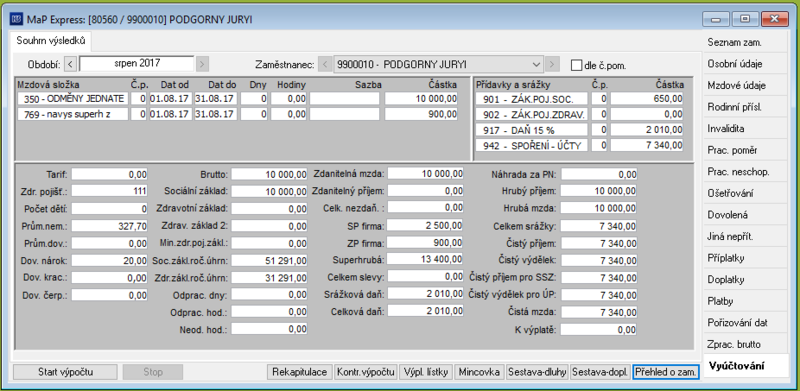Click Přídavky a srážky column header

pyautogui.click(x=513, y=85)
